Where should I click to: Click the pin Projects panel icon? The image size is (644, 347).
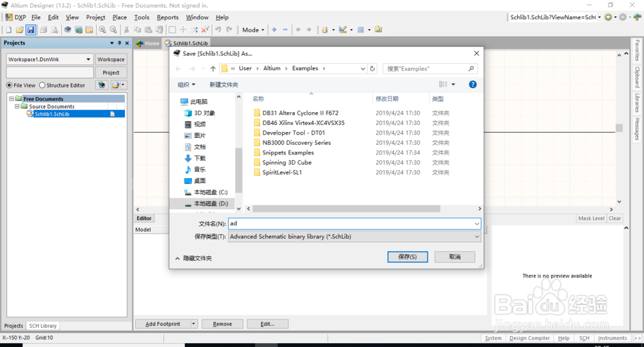(120, 42)
